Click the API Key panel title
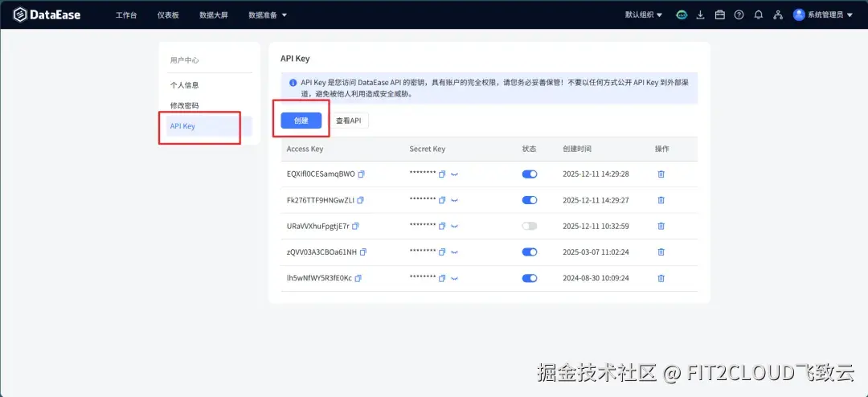The height and width of the screenshot is (397, 868). (295, 58)
